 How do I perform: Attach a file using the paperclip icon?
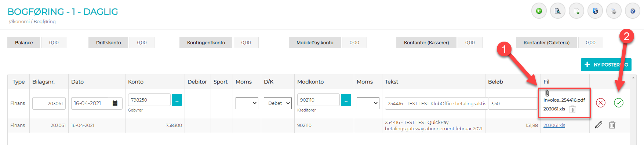point(547,93)
